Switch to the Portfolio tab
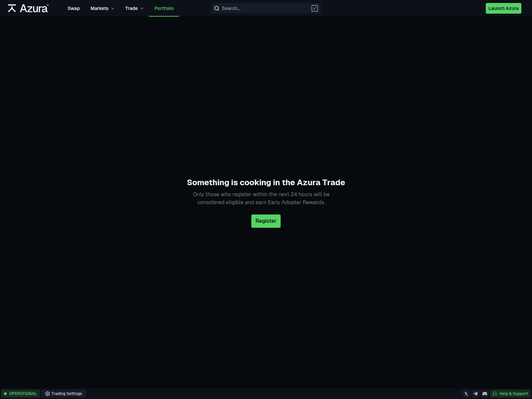The image size is (532, 399). 164,8
